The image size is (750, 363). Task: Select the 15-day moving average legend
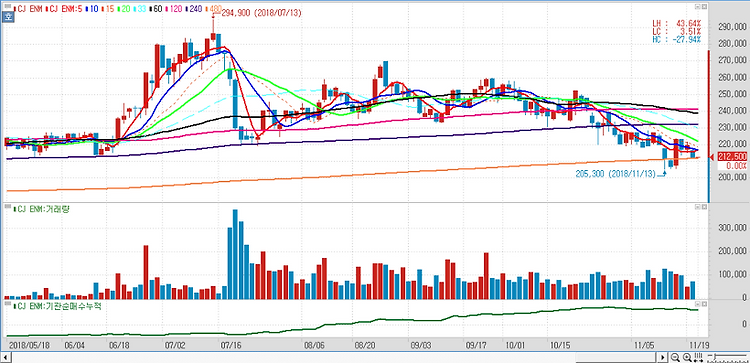point(108,9)
